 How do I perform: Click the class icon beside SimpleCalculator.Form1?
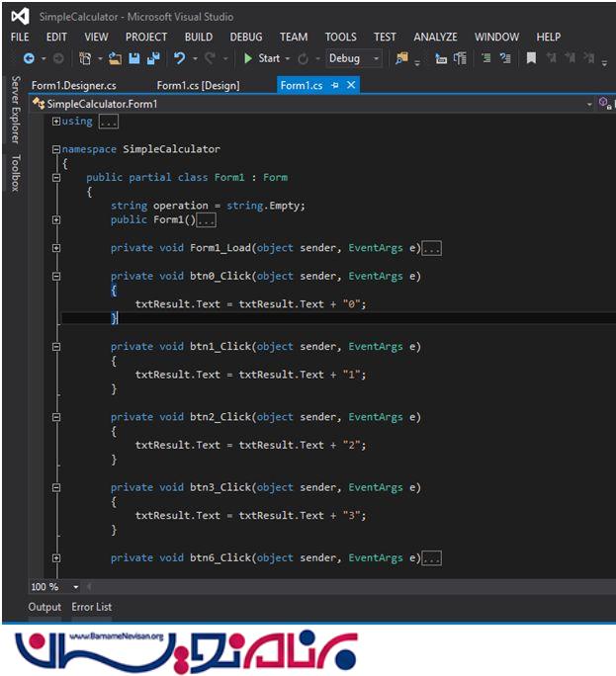pos(39,104)
